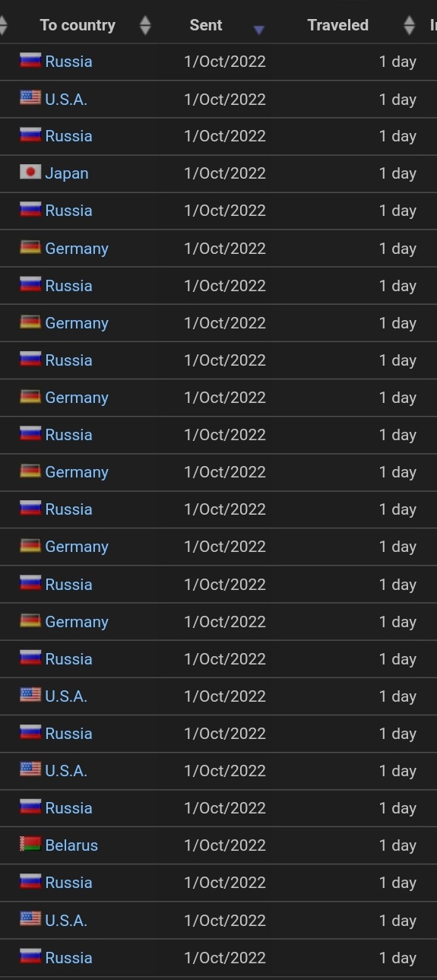Sort by the Traveled column header
The width and height of the screenshot is (437, 980).
[x=338, y=25]
